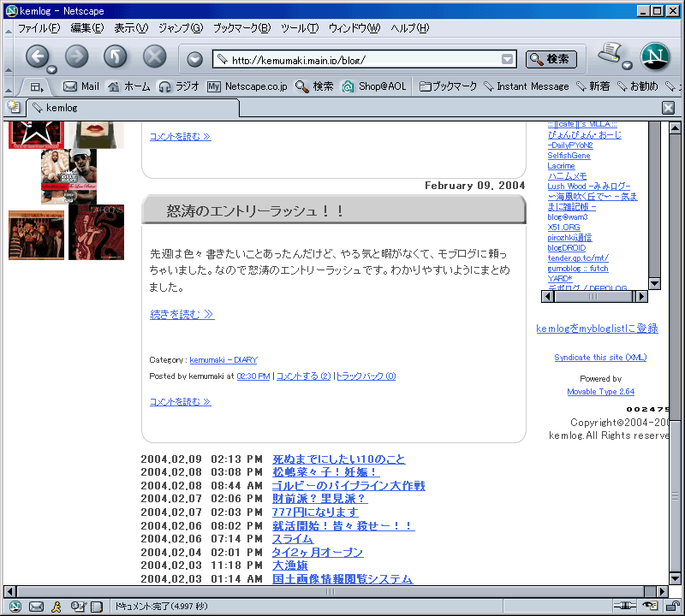Open the 編集(E) menu
The height and width of the screenshot is (616, 685).
click(87, 28)
